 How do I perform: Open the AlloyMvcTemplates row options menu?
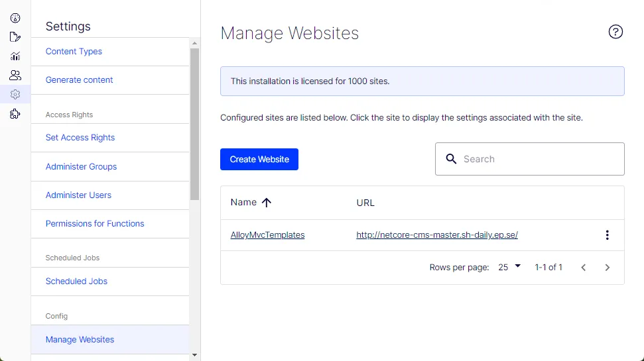(x=607, y=235)
